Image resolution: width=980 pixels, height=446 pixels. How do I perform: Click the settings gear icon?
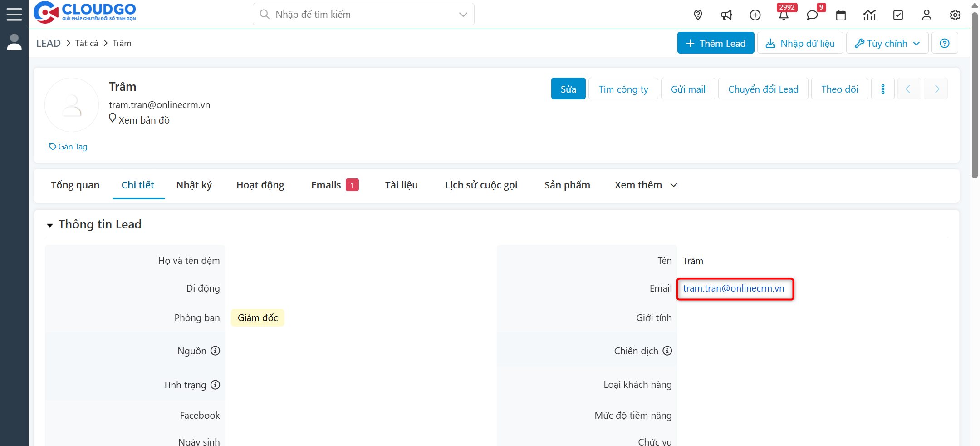click(955, 15)
